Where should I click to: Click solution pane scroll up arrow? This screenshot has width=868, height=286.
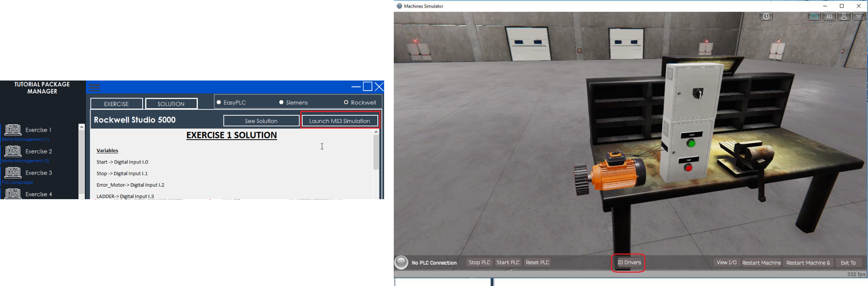tap(376, 132)
